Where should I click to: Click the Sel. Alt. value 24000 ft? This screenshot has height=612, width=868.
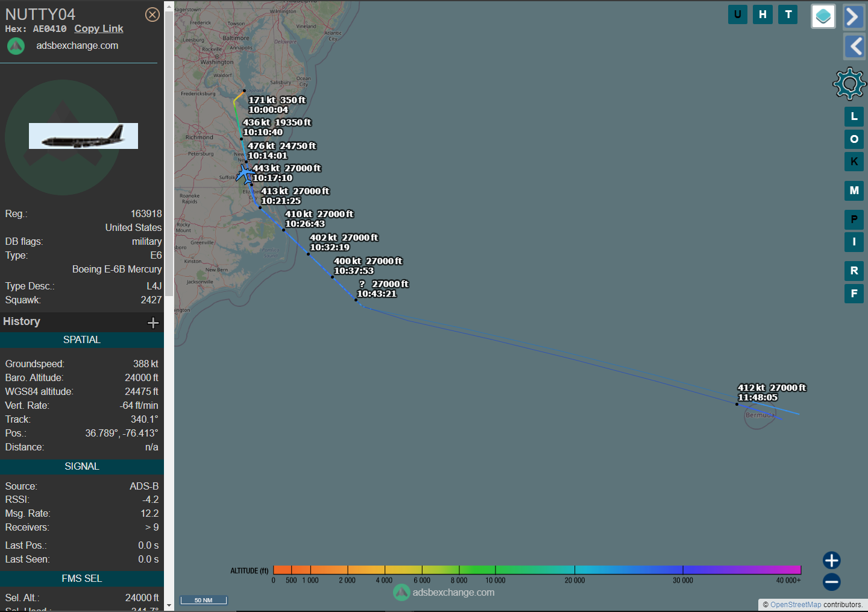point(142,598)
